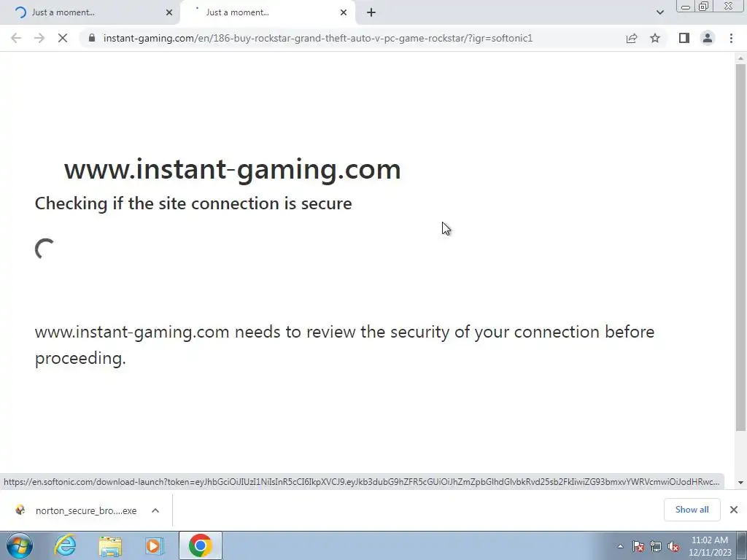Click the page's vertical scrollbar thumb
The height and width of the screenshot is (560, 747).
click(x=740, y=247)
